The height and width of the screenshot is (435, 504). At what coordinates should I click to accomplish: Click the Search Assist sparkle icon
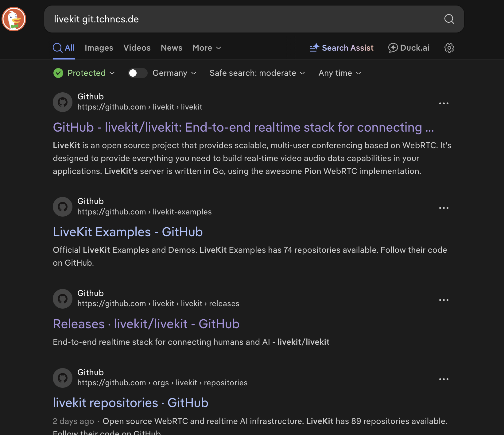(314, 48)
